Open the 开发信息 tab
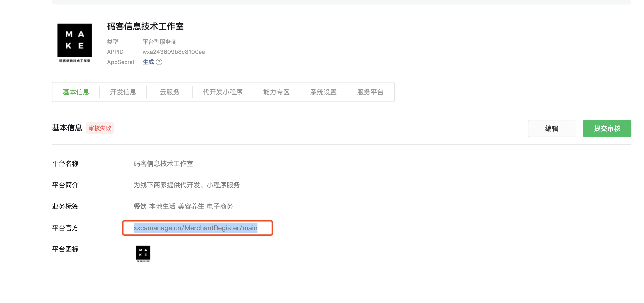Viewport: 644px width, 303px height. [x=123, y=92]
